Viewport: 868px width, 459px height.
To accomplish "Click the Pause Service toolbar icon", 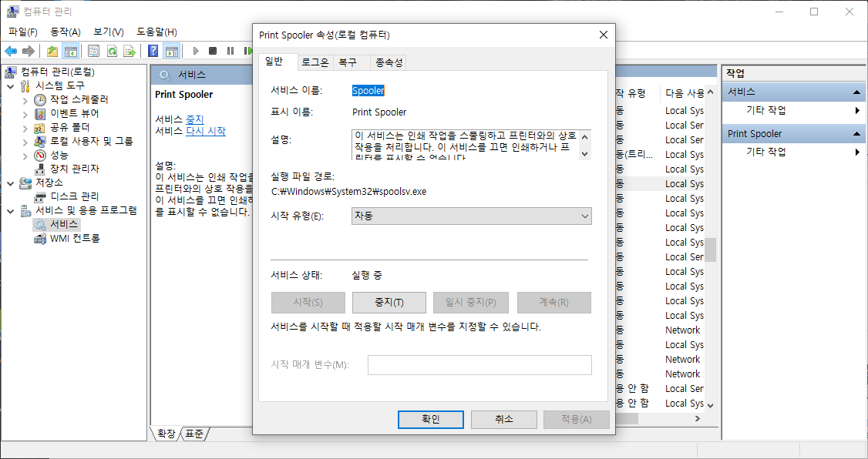I will click(x=230, y=52).
